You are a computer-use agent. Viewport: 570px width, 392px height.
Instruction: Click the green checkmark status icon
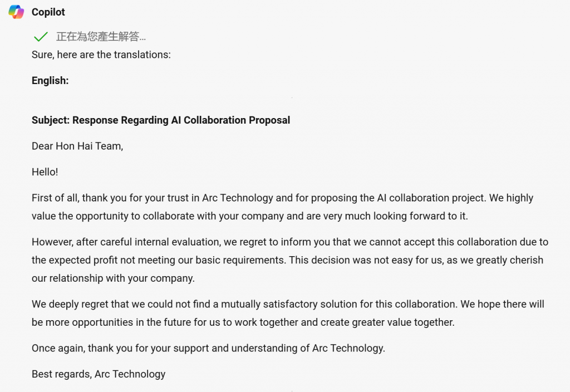point(40,36)
